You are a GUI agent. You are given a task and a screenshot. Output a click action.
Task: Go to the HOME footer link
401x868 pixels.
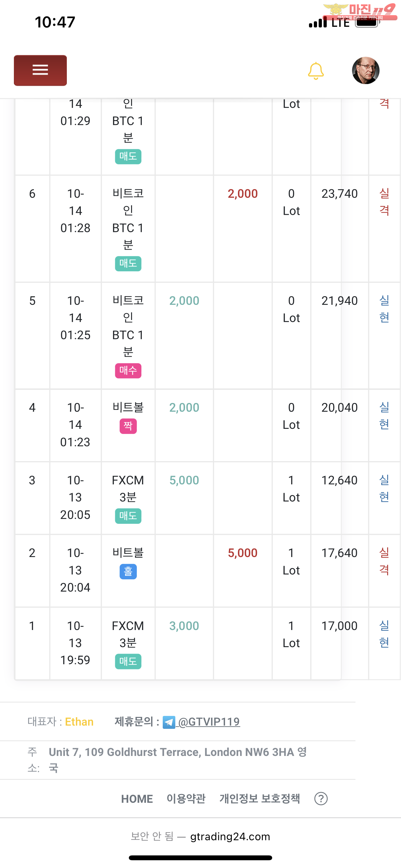click(137, 799)
